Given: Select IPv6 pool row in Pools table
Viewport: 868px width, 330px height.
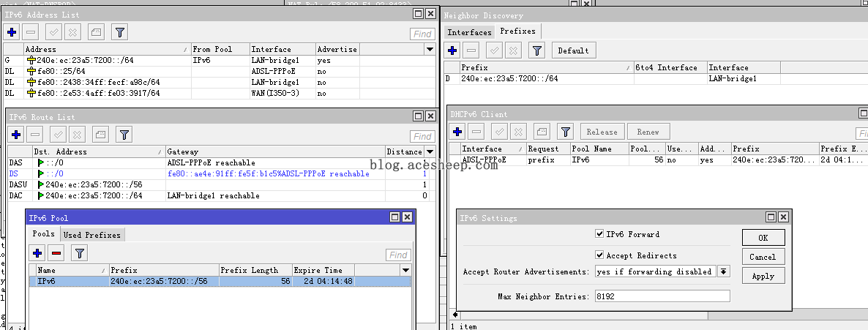Looking at the screenshot, I should [x=220, y=281].
